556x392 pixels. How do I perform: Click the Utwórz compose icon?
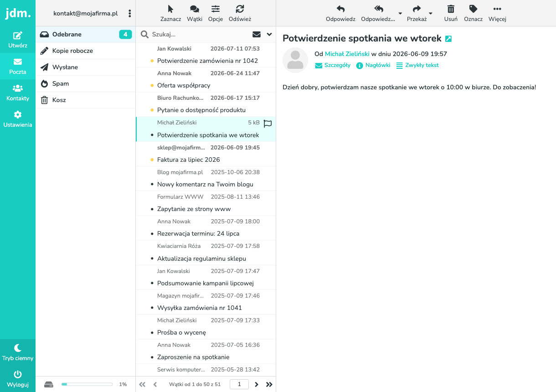[x=18, y=36]
